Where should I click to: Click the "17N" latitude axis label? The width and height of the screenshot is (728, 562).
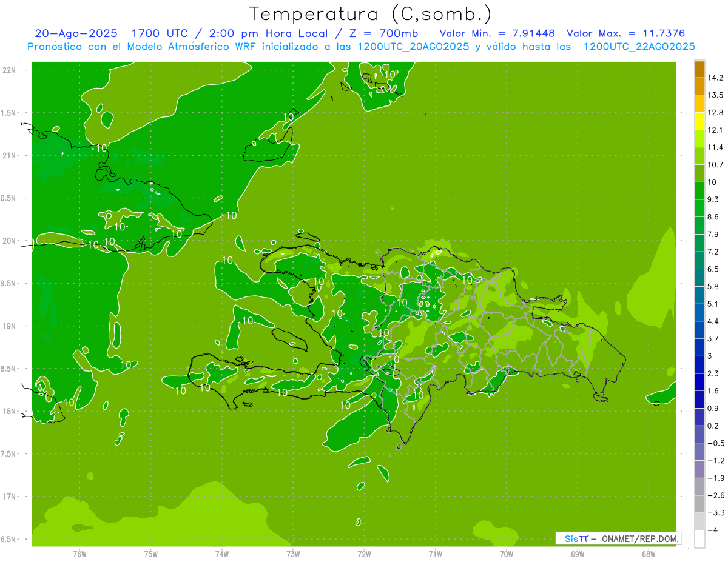10,497
